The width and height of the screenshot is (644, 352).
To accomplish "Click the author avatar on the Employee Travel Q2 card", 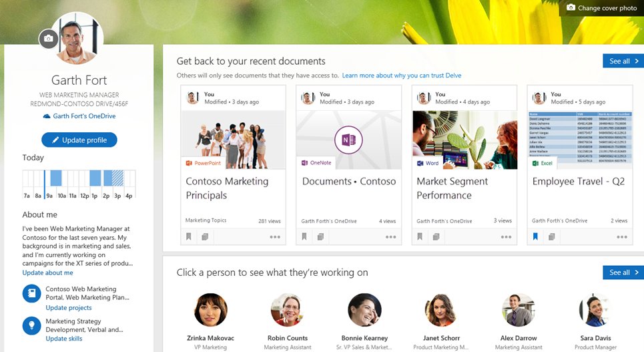I will (x=539, y=98).
